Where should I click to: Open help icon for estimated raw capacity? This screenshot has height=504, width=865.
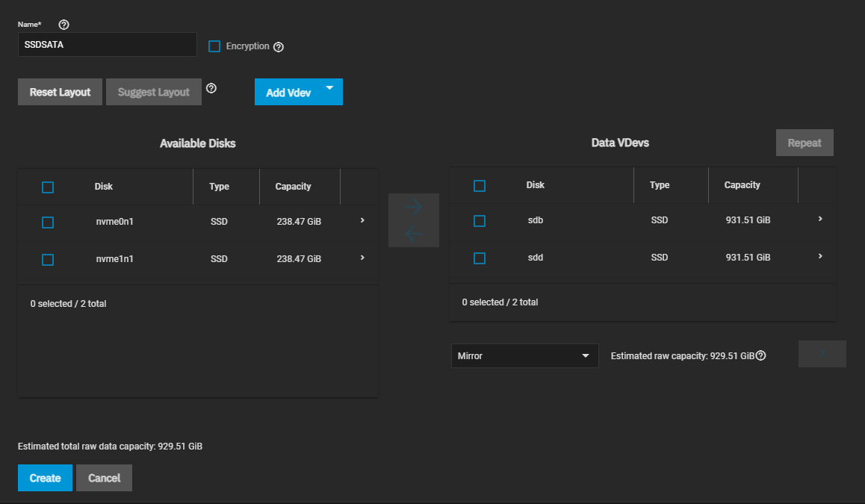[x=760, y=355]
